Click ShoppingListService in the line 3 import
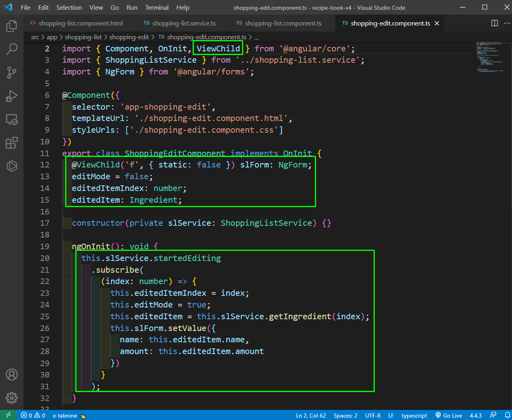 151,60
